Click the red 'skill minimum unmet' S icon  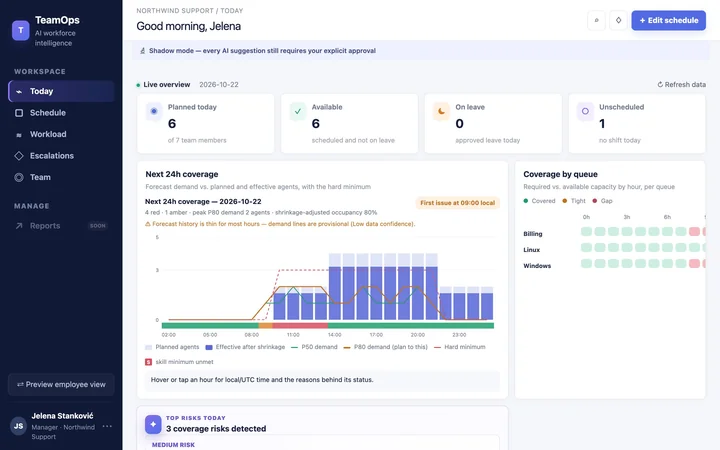click(148, 362)
